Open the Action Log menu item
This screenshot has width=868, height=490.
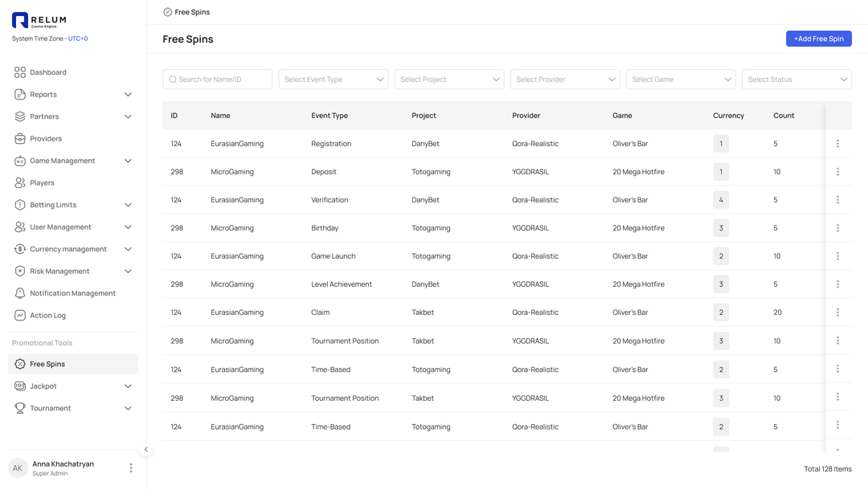(x=73, y=316)
